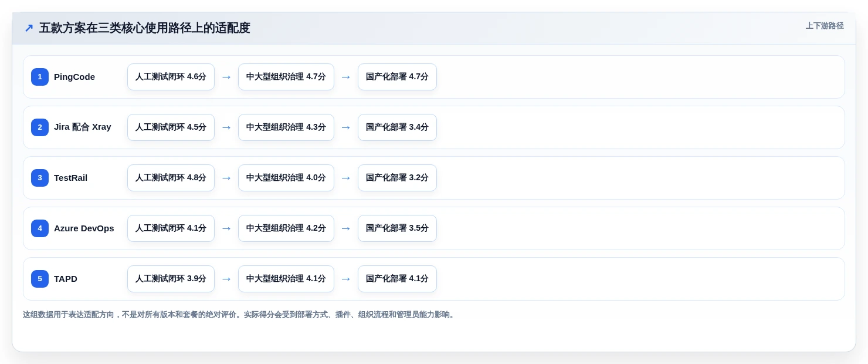Select TestRail 国产化部署 3.2分 chip
Image resolution: width=868 pixels, height=364 pixels.
(397, 178)
